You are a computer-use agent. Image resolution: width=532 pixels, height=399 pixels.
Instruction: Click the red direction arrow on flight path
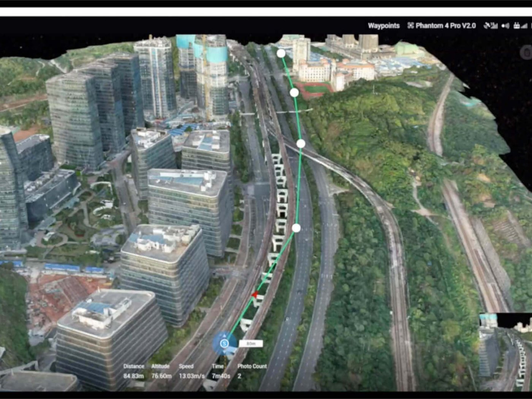[x=255, y=294]
